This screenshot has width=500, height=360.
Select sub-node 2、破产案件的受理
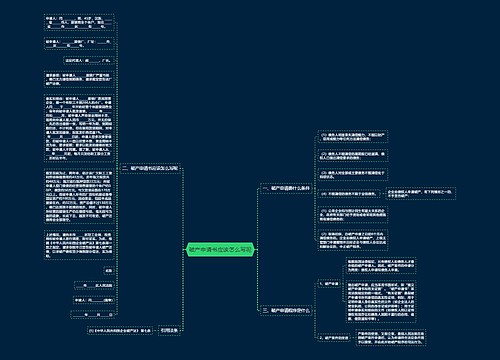[334, 338]
